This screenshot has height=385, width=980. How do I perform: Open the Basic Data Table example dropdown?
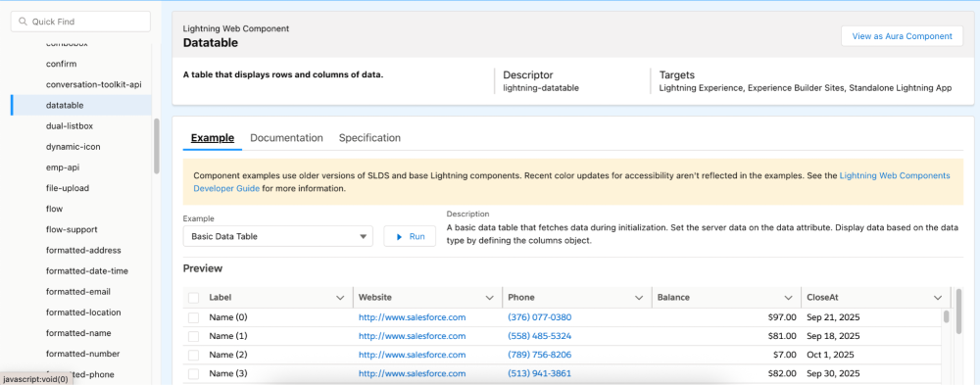tap(278, 237)
